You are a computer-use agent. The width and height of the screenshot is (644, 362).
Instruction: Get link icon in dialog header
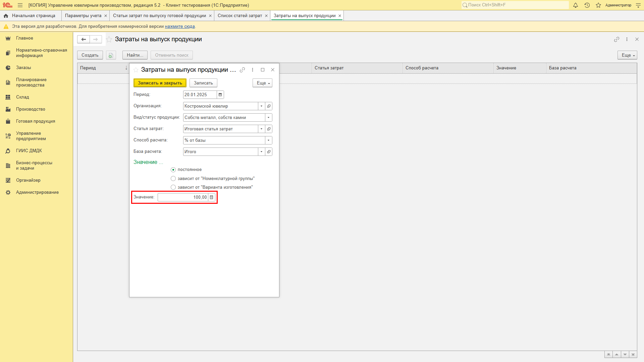243,70
